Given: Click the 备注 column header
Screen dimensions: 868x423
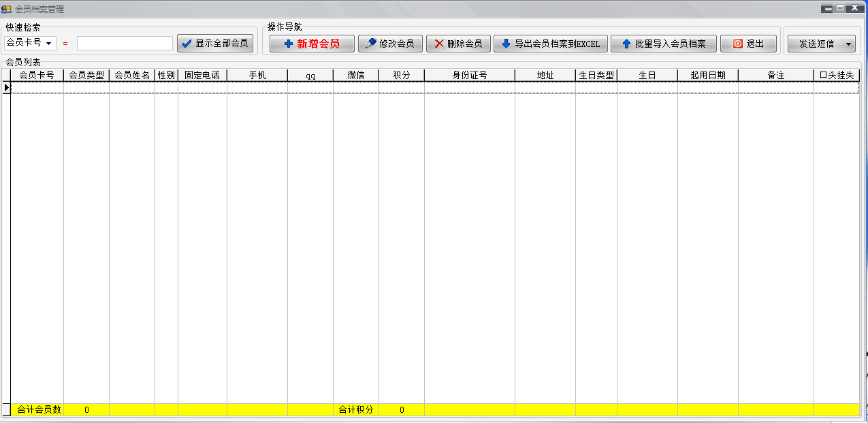Looking at the screenshot, I should point(776,75).
